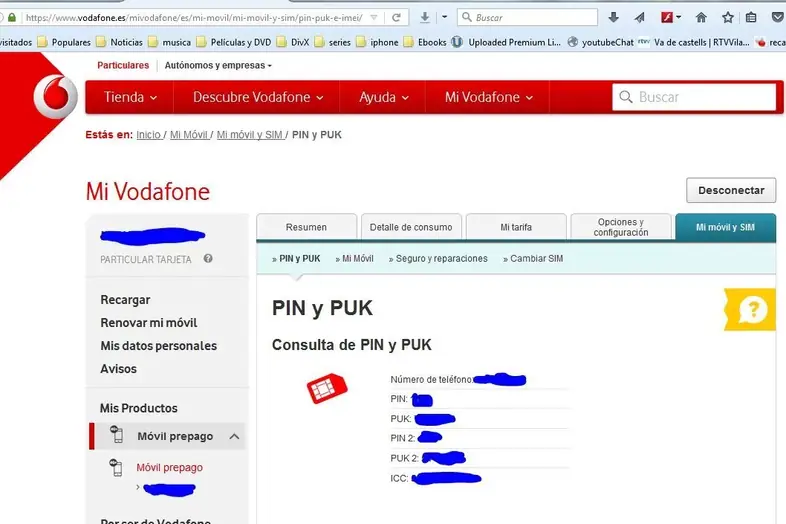Click the paper plane send icon
This screenshot has height=524, width=786.
coord(639,18)
